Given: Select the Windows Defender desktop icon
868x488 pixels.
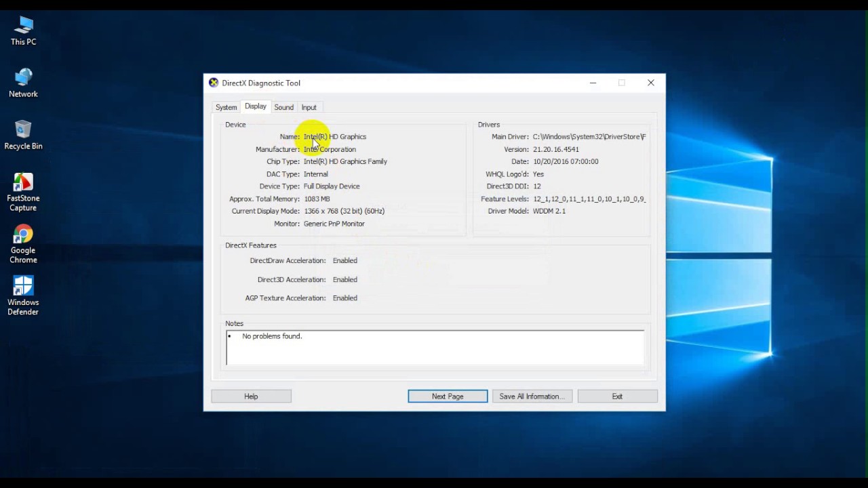Looking at the screenshot, I should click(23, 296).
